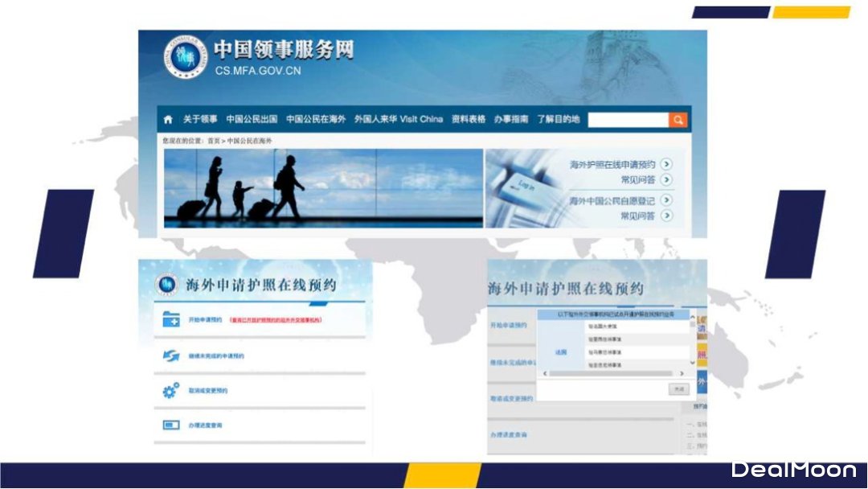Click arrow icon beside 海外护照在线申请预约
The image size is (868, 489).
(666, 165)
